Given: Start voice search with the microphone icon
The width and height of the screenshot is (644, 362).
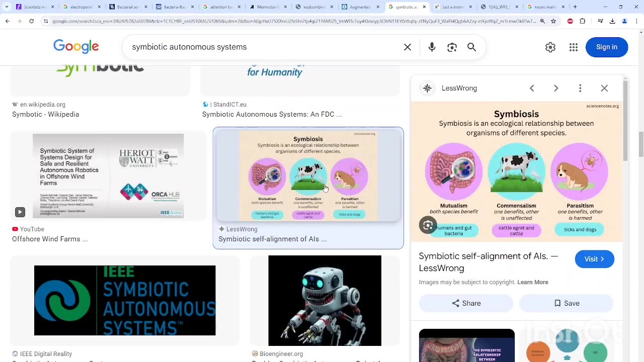Looking at the screenshot, I should coord(432,47).
